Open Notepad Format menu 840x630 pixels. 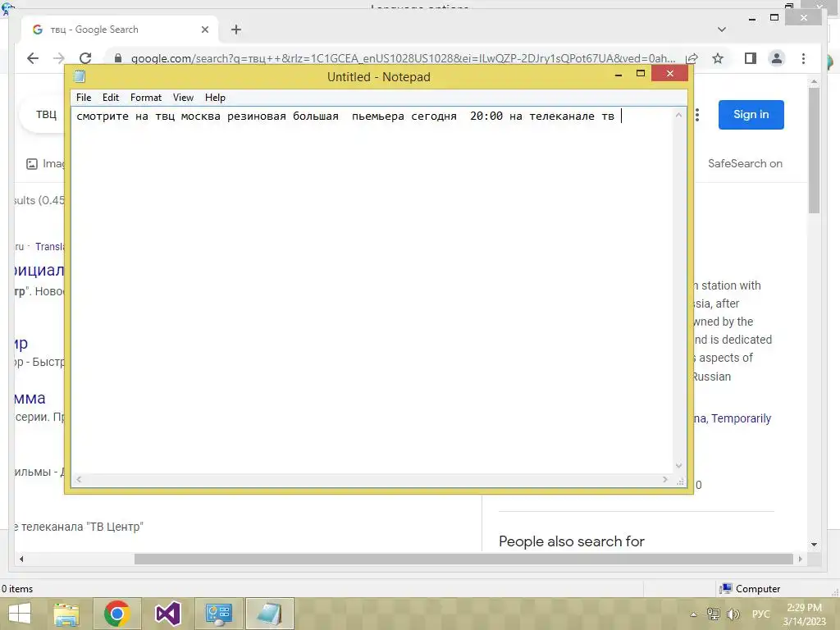click(x=146, y=98)
